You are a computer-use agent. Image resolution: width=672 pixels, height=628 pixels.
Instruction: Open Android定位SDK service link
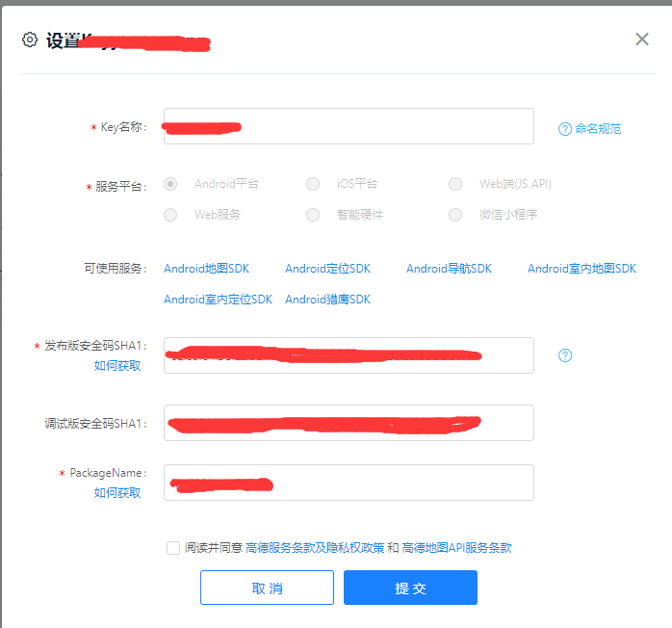click(x=327, y=269)
